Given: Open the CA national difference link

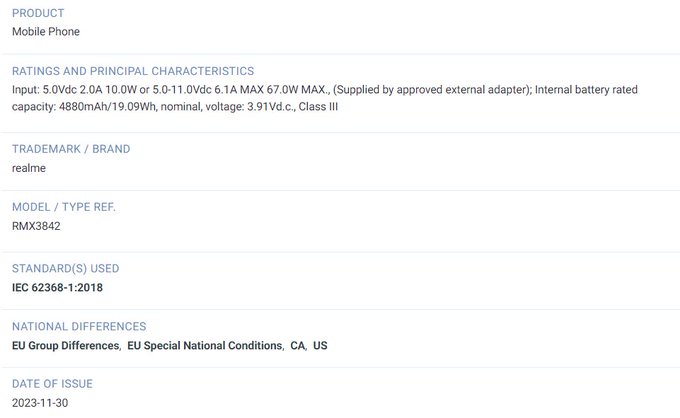Looking at the screenshot, I should tap(298, 346).
